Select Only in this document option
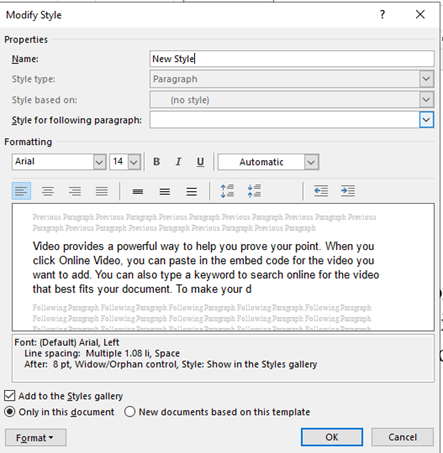The height and width of the screenshot is (453, 443). pyautogui.click(x=10, y=412)
